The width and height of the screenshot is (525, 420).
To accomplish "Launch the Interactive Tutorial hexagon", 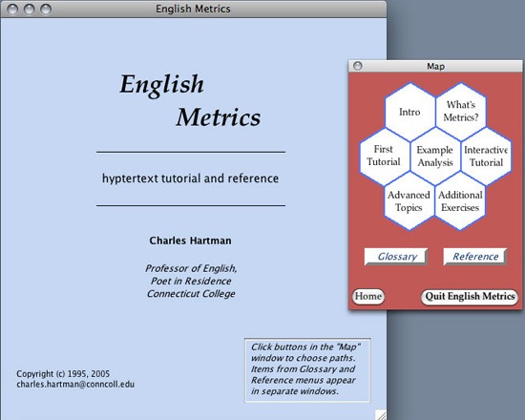I will [x=487, y=157].
